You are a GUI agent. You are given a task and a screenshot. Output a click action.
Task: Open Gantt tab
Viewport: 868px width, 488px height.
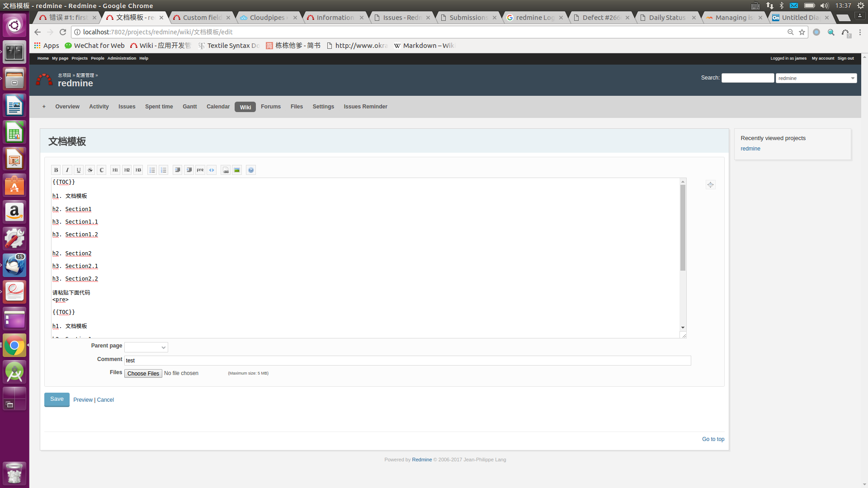[x=190, y=107]
